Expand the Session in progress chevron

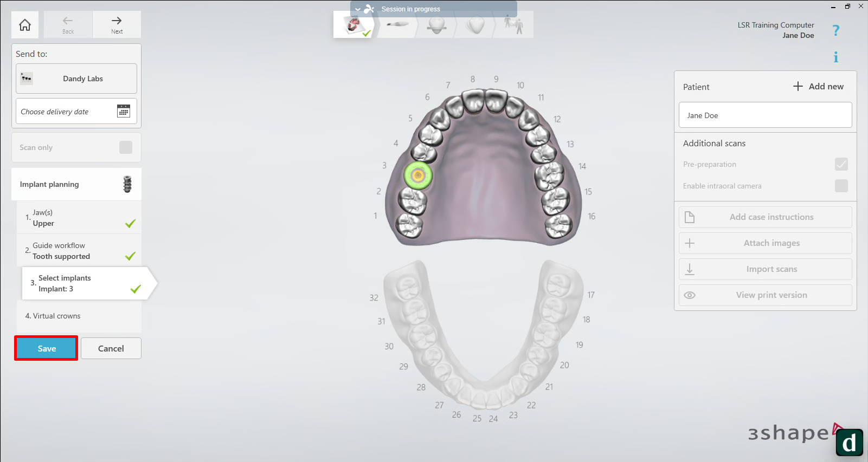[x=358, y=9]
